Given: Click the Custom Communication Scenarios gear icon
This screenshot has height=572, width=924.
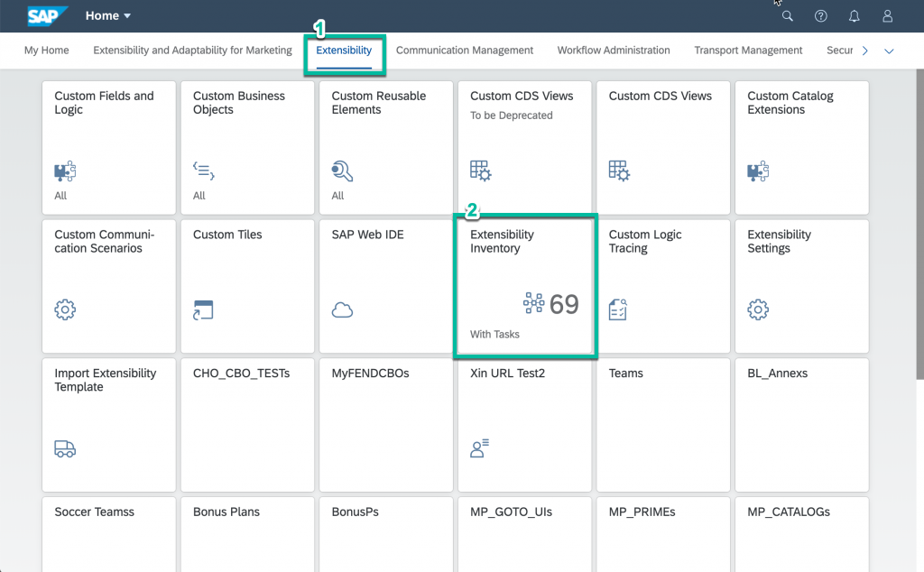Looking at the screenshot, I should 65,309.
